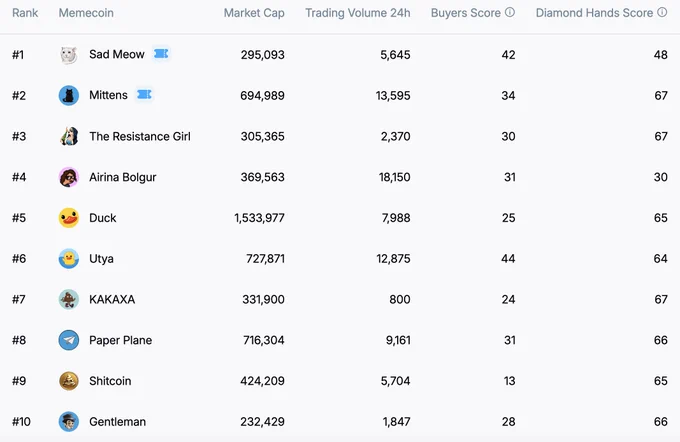Click the golden Shitcoin icon

coord(69,381)
